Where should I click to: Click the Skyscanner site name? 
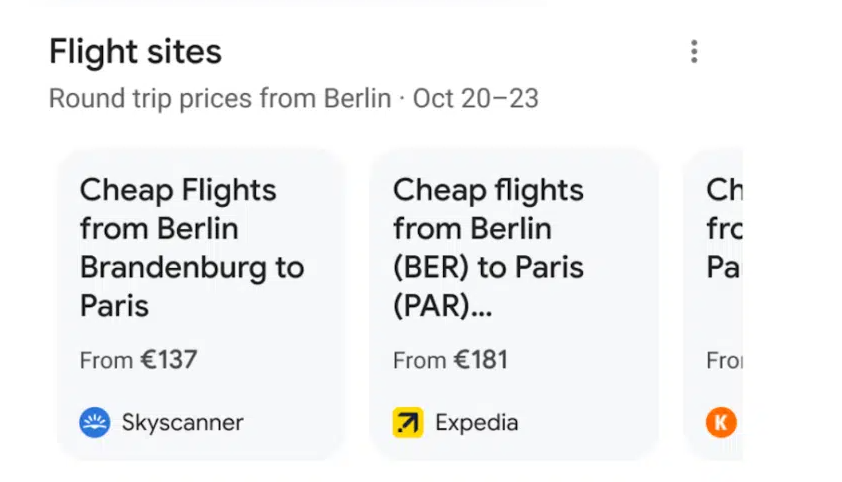pyautogui.click(x=183, y=422)
